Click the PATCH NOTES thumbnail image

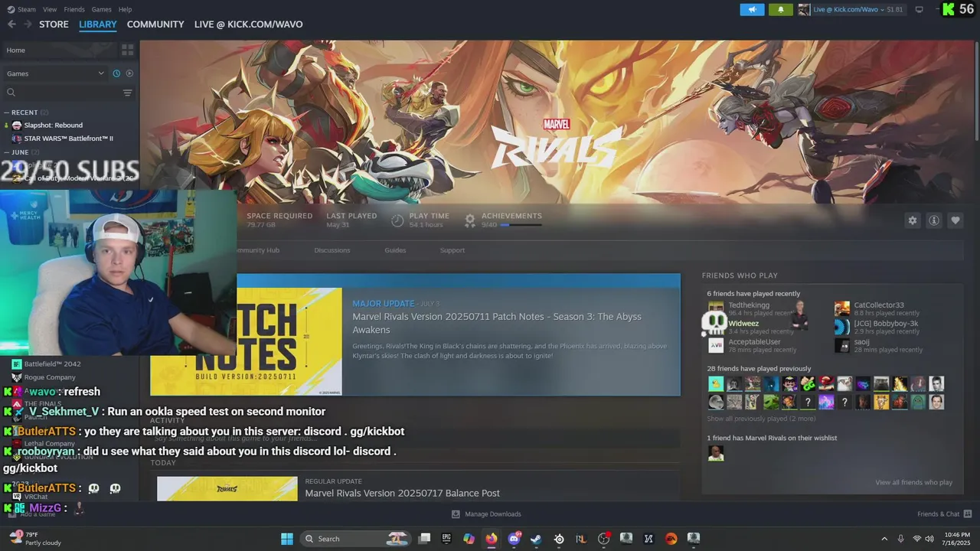[x=289, y=341]
